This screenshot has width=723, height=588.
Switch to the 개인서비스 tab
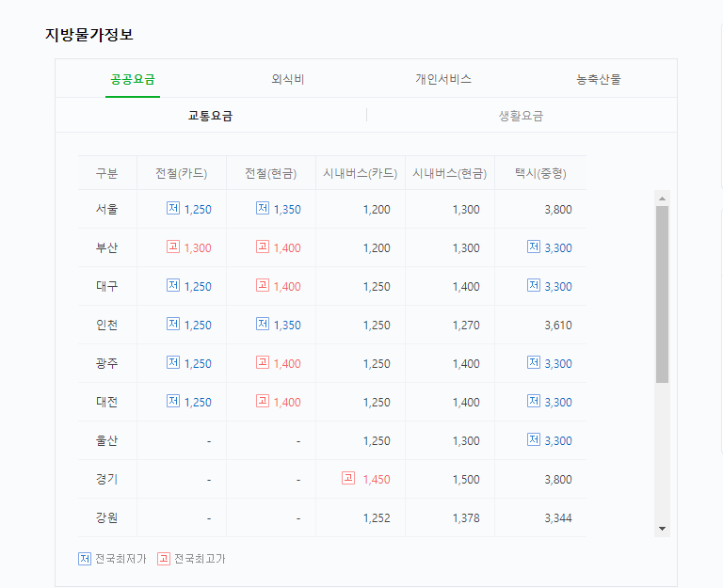point(443,79)
